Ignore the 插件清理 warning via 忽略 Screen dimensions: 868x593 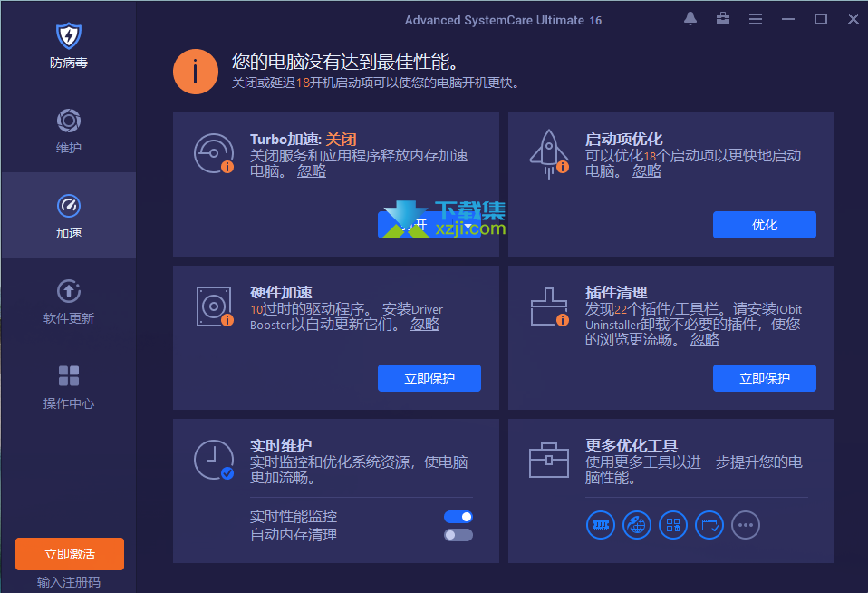[705, 339]
